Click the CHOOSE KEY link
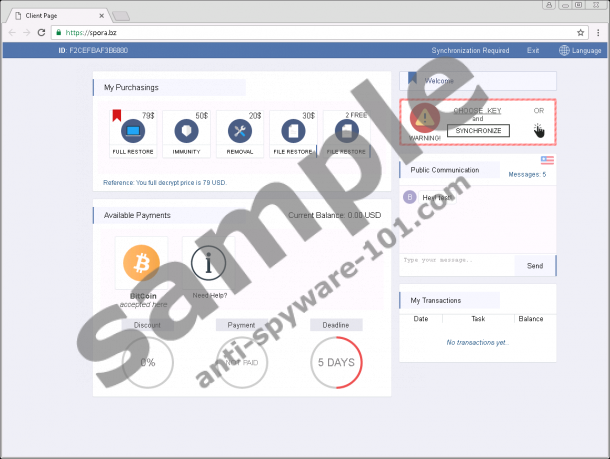This screenshot has height=459, width=610. click(x=477, y=110)
